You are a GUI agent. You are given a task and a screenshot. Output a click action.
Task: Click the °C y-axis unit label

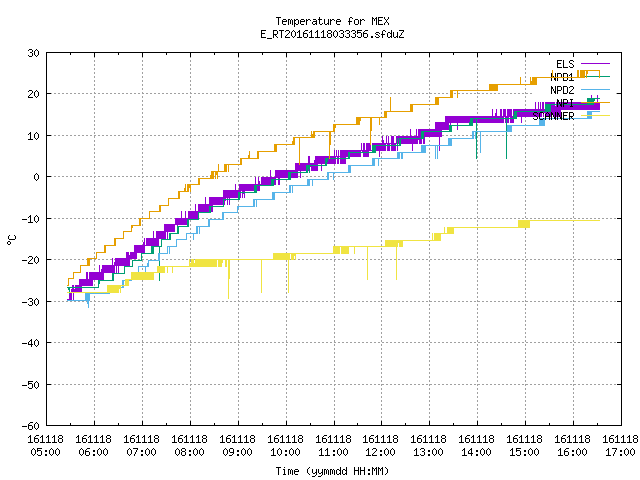pyautogui.click(x=11, y=240)
